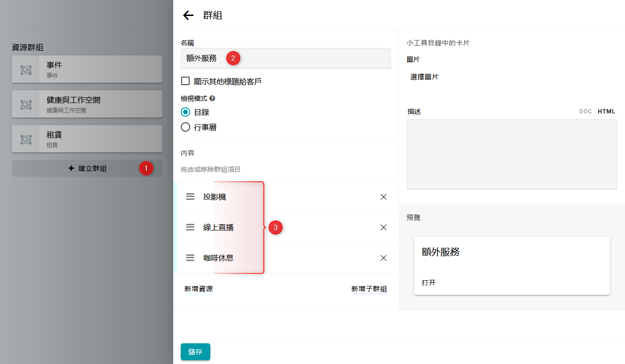
Task: Click 建立群組 button in sidebar
Action: (87, 168)
